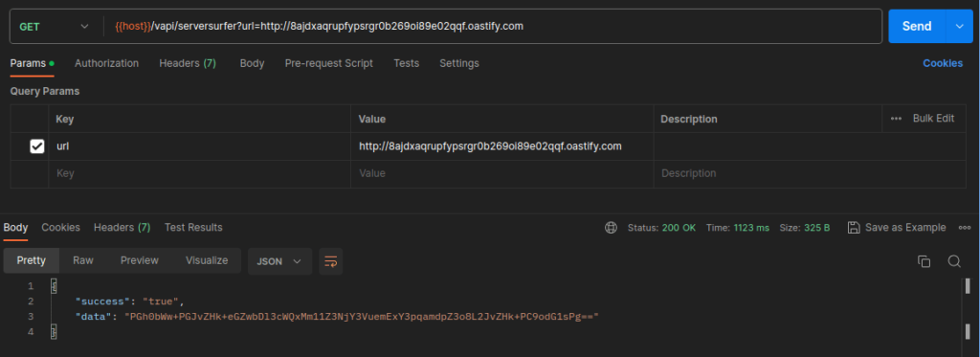Click the Description column header

tap(689, 119)
